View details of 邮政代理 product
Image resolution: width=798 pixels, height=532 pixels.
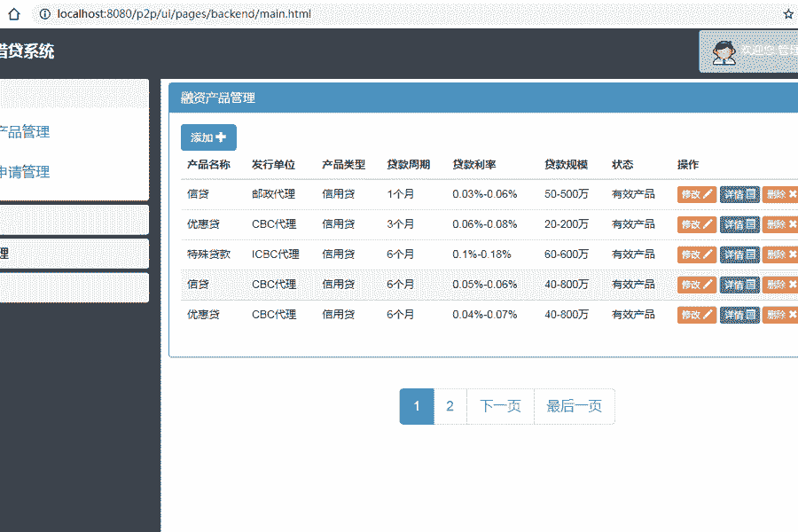point(739,194)
